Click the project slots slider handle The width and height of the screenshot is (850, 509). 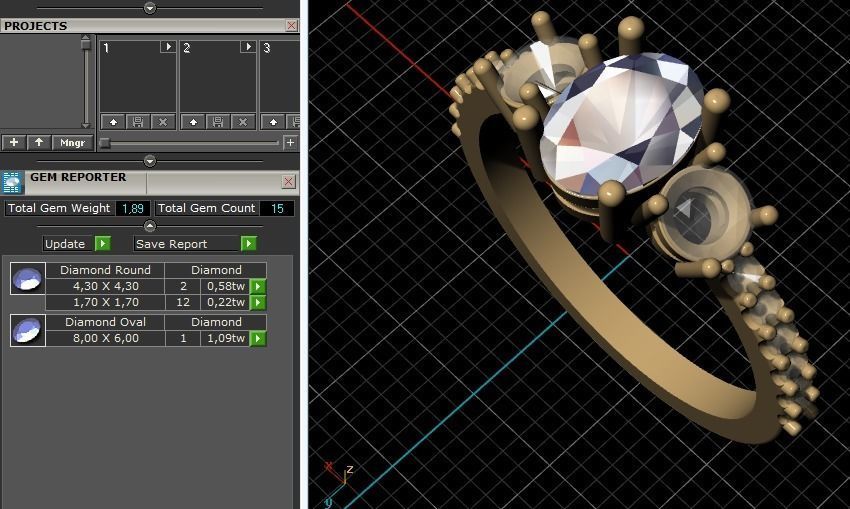[105, 143]
